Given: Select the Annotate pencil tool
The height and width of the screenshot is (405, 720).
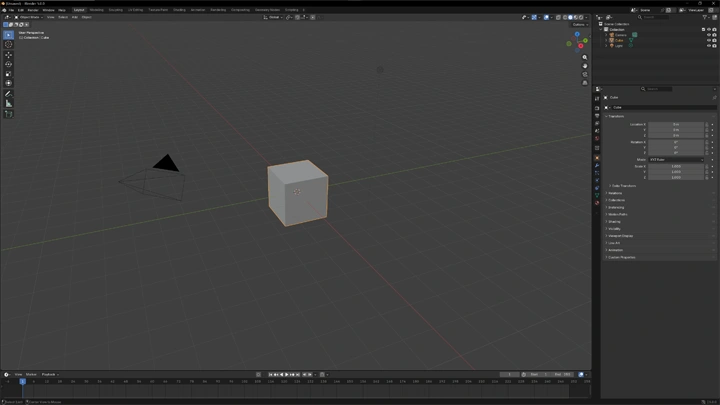Looking at the screenshot, I should pos(9,93).
